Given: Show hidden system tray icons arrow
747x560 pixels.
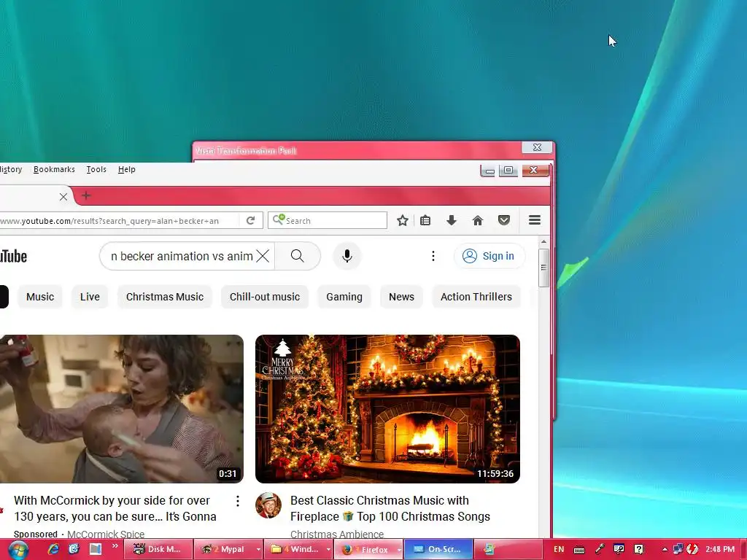Looking at the screenshot, I should (x=665, y=550).
